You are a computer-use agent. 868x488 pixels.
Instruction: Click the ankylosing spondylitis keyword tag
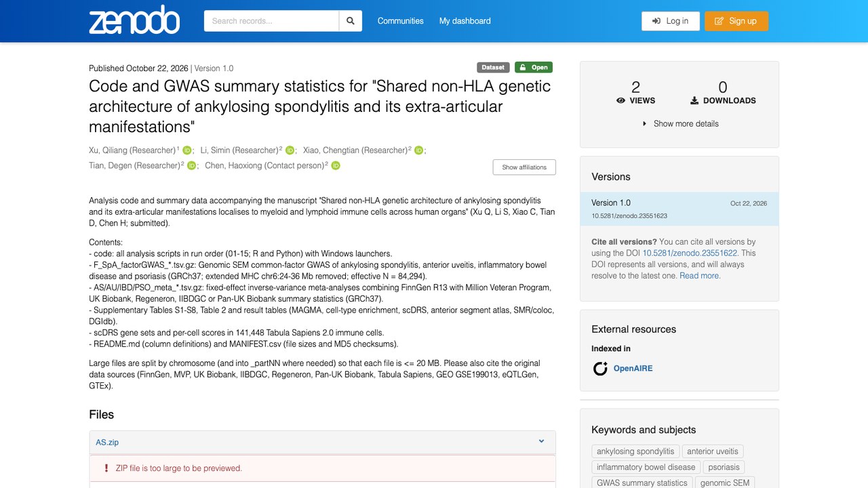click(635, 451)
